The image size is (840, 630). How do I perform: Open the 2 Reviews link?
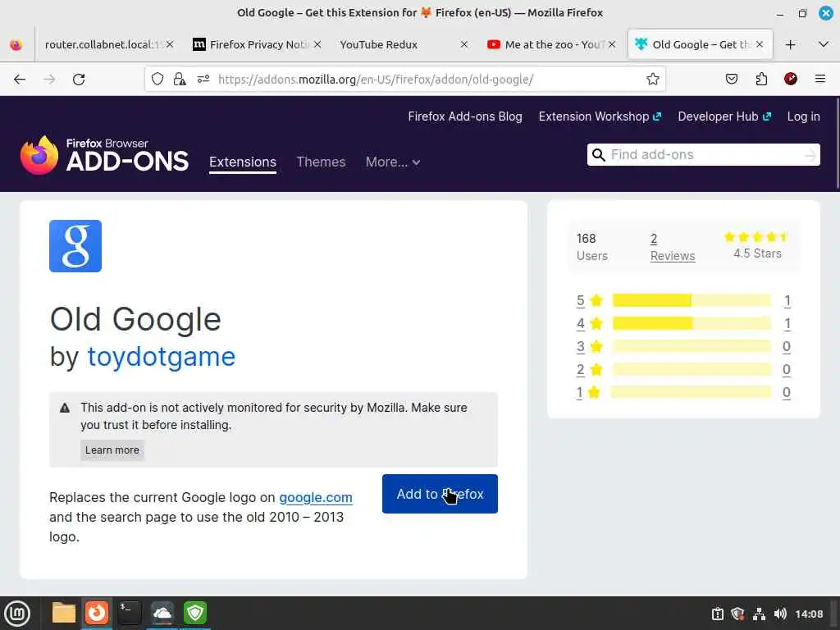click(x=673, y=247)
